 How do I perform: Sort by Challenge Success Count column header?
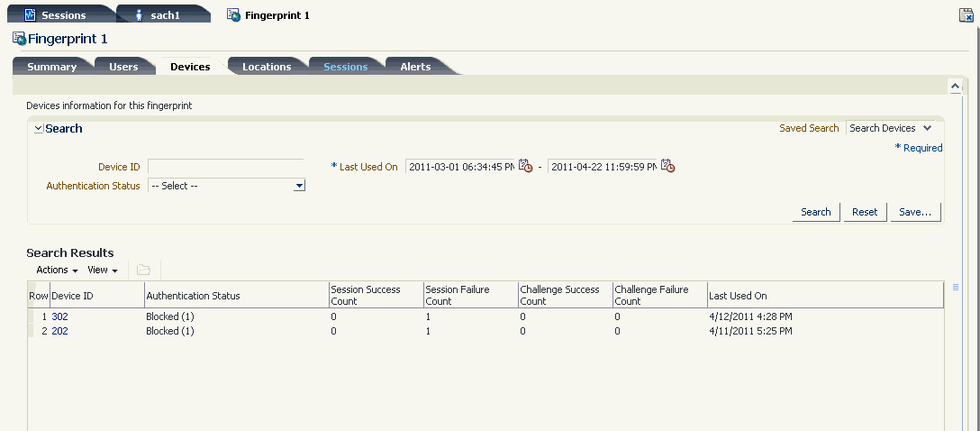[x=566, y=295]
